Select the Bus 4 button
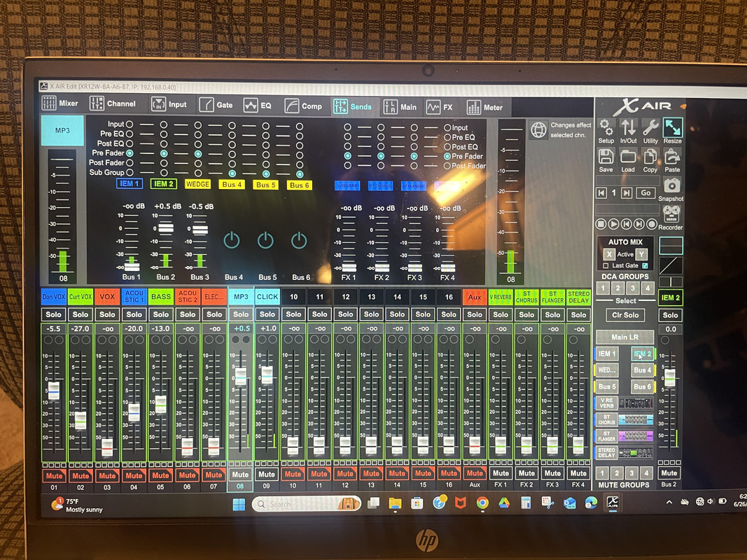 tap(642, 370)
